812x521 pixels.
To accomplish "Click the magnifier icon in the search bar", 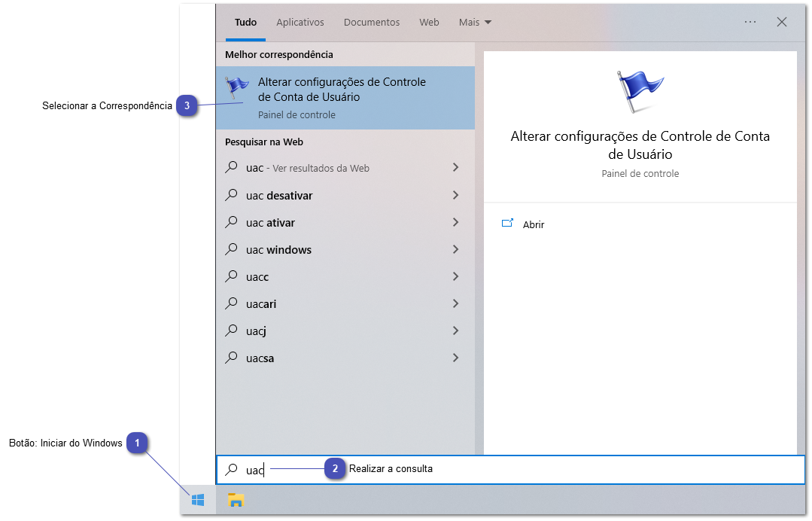I will (230, 469).
